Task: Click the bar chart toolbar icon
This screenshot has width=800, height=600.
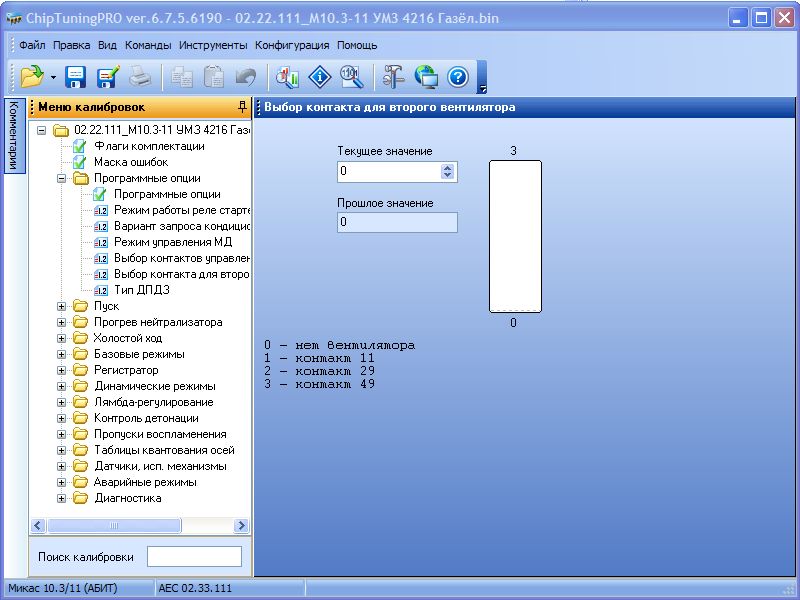Action: 288,77
